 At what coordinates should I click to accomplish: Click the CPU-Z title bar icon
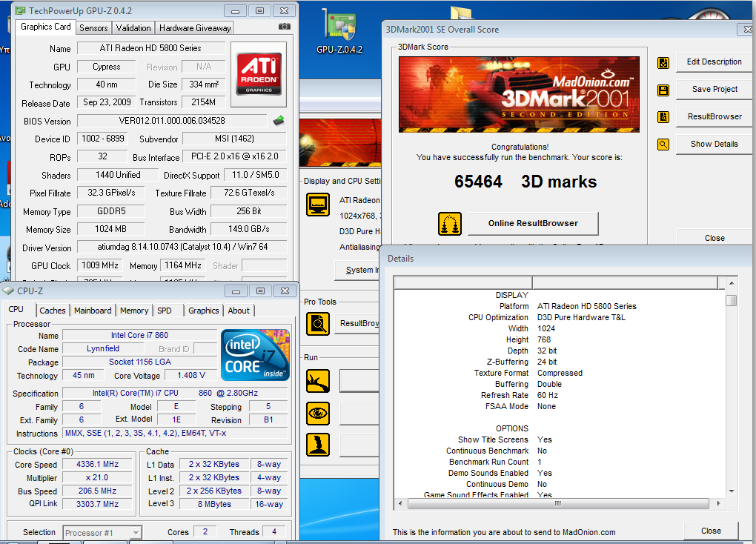point(8,291)
